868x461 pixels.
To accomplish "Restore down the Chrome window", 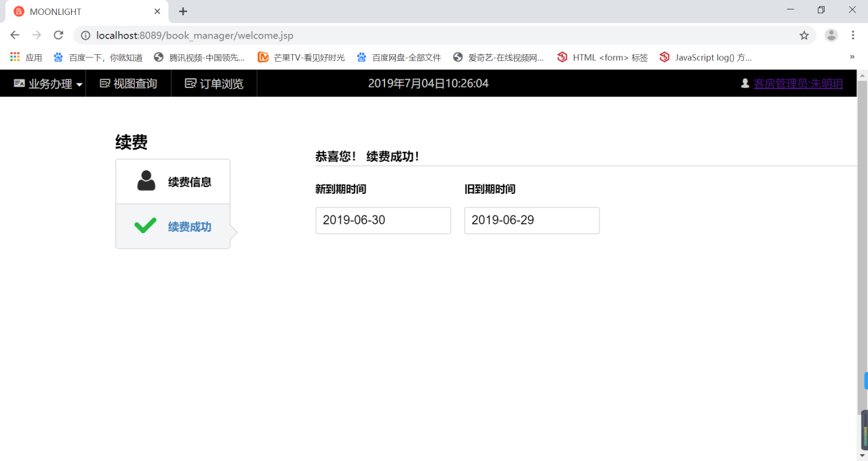I will (821, 9).
